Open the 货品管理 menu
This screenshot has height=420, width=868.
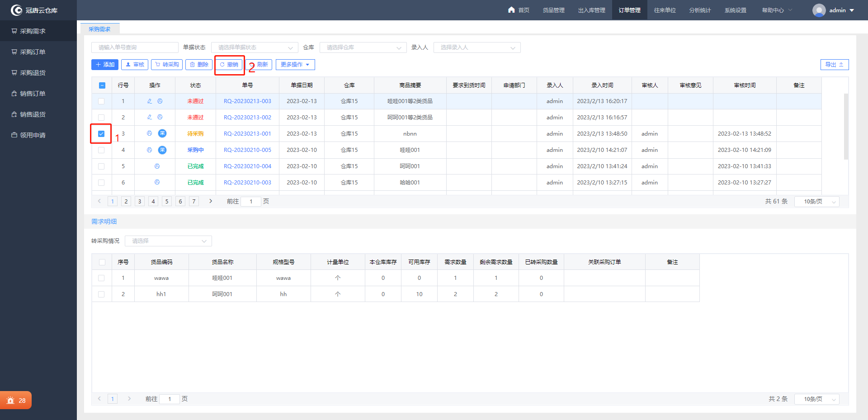click(554, 10)
